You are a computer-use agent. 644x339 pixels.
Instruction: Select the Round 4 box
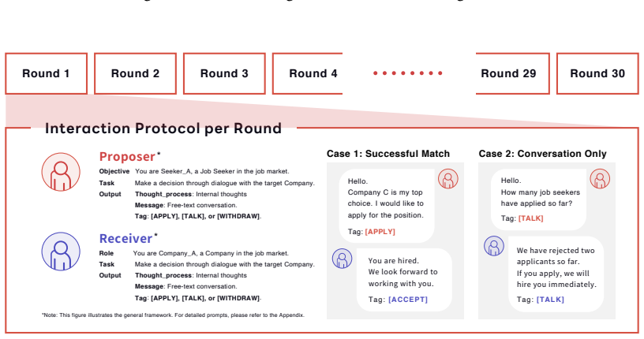(308, 73)
